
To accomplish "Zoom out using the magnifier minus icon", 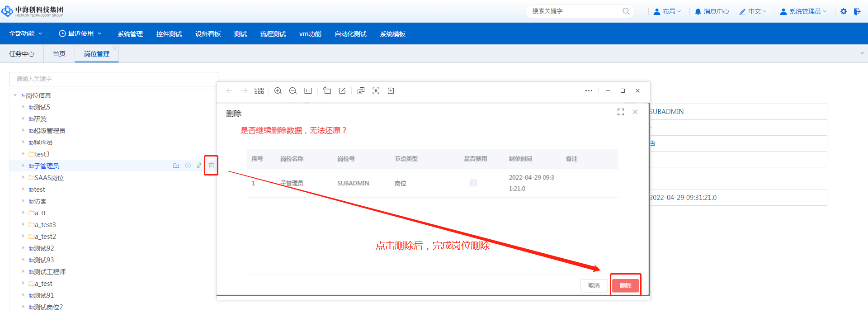I will (x=293, y=91).
